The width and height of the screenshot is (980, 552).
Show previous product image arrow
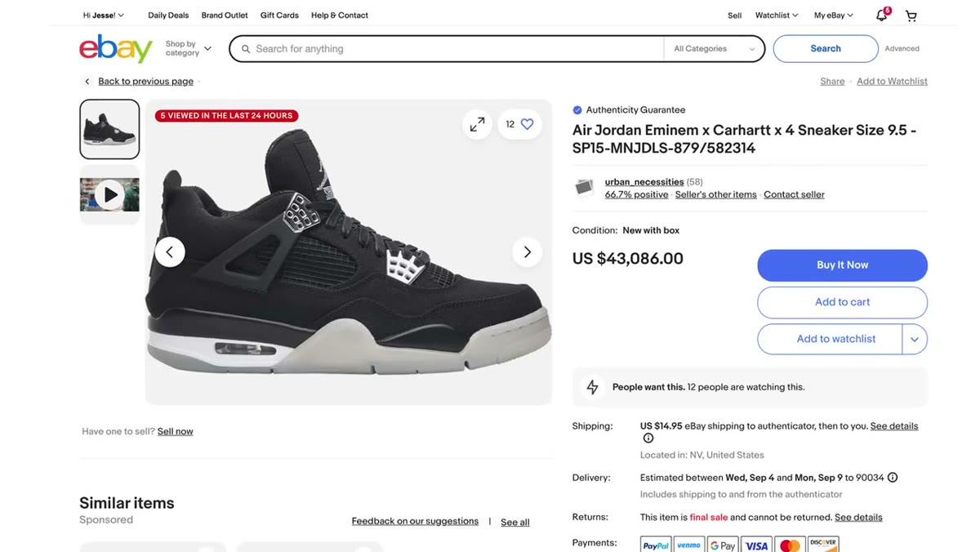[x=170, y=252]
